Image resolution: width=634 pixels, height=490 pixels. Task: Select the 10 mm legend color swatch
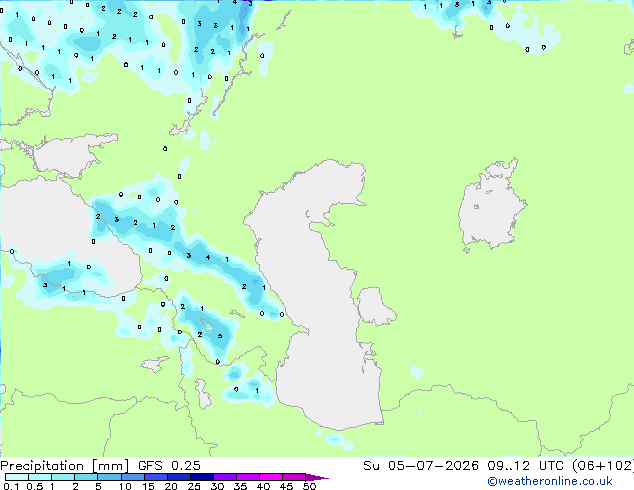133,477
